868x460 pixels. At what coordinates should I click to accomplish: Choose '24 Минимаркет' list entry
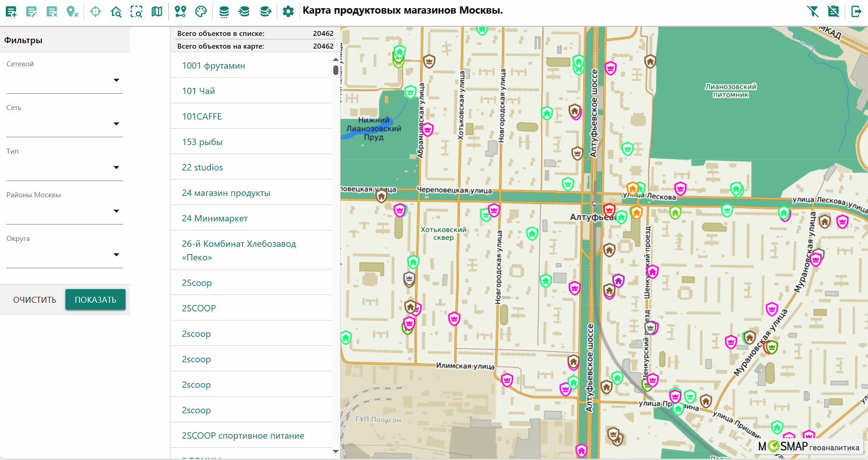point(215,218)
